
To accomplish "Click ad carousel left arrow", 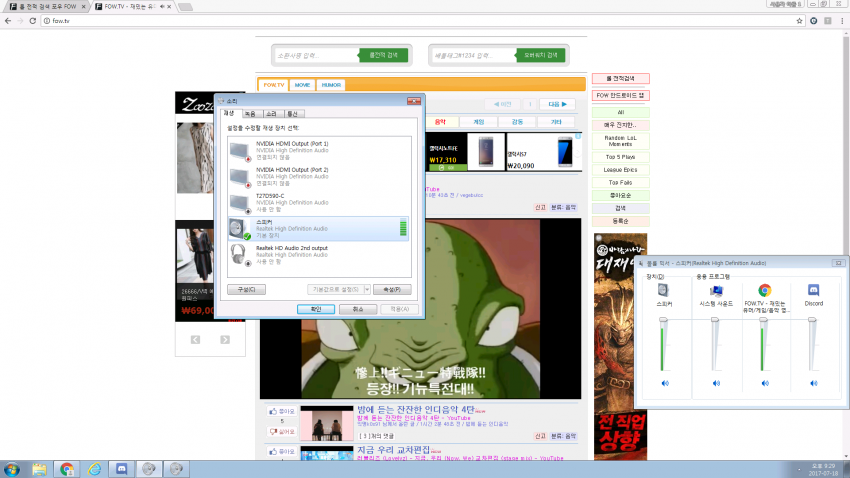I will [195, 340].
